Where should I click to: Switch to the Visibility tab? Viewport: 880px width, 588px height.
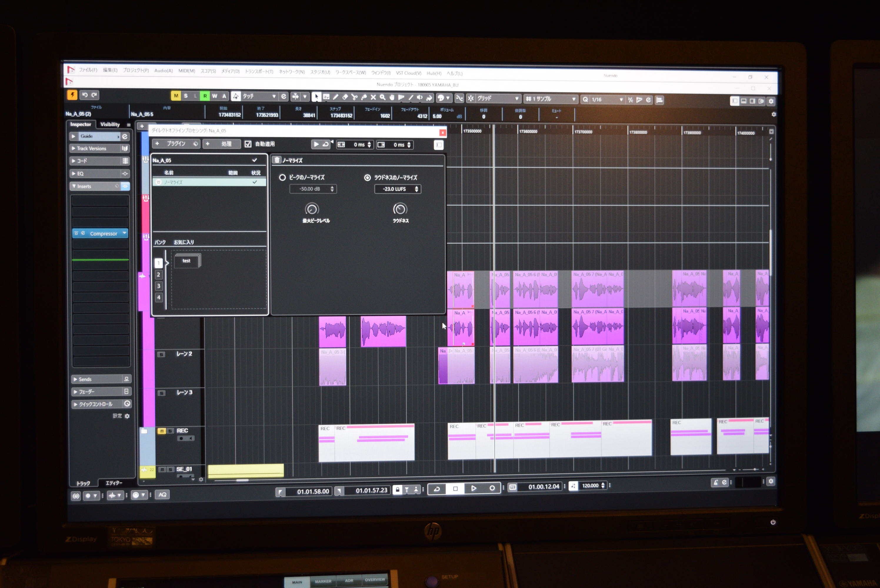[110, 124]
